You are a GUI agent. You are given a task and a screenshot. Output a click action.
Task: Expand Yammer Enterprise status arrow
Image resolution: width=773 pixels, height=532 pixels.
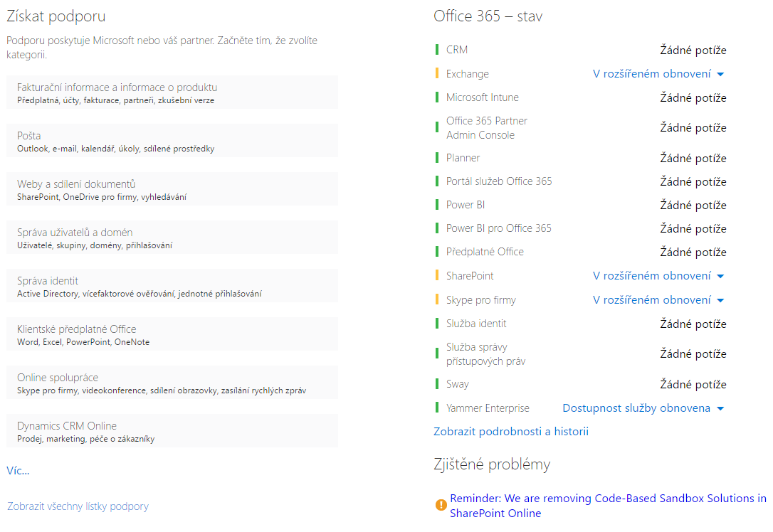(720, 409)
